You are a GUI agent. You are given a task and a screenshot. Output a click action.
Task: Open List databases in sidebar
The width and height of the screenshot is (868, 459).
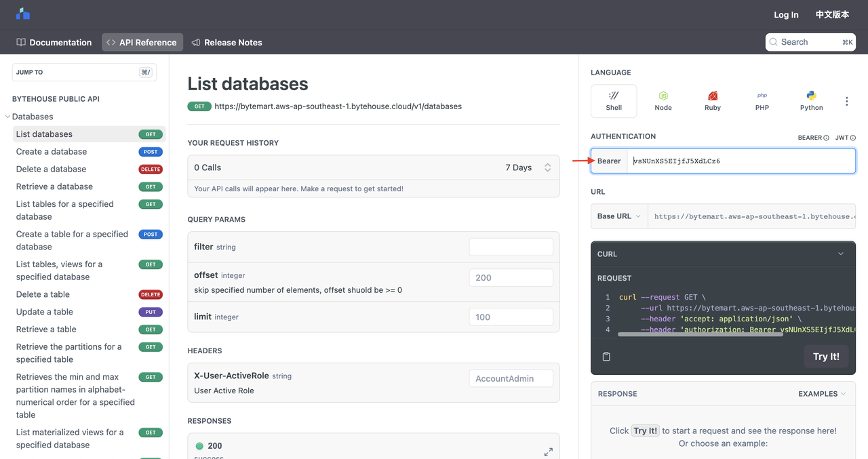[x=88, y=134]
